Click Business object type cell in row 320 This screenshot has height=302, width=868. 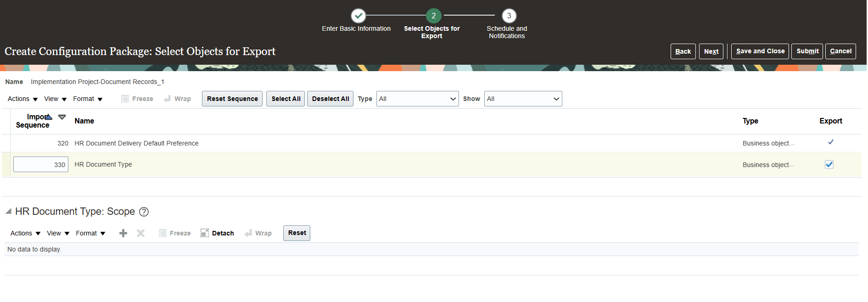tap(768, 143)
